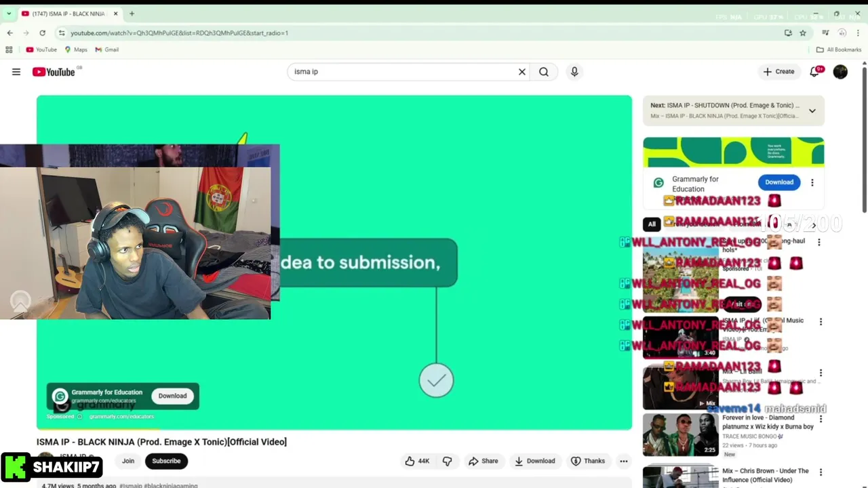Open the account avatar menu
This screenshot has height=488, width=868.
(x=840, y=72)
